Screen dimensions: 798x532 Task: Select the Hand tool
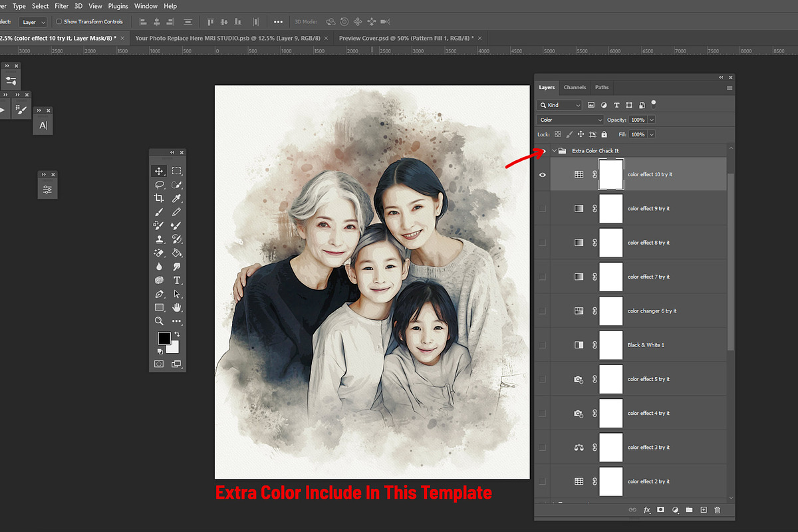pyautogui.click(x=176, y=307)
